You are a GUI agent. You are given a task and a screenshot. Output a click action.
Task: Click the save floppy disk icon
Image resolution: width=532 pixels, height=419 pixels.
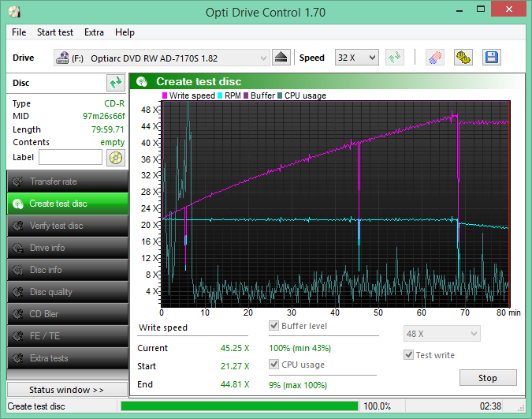492,58
